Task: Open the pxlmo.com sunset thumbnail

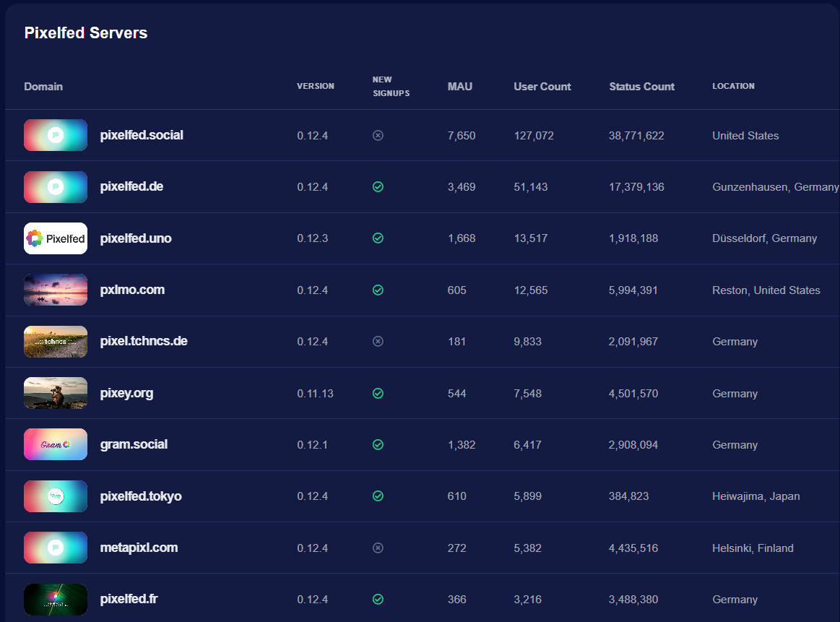Action: pos(56,290)
